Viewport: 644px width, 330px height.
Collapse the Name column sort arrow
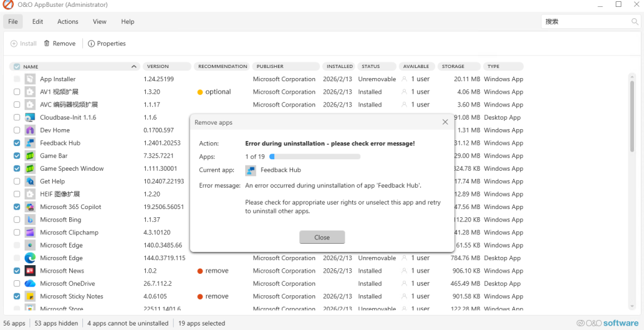tap(134, 66)
